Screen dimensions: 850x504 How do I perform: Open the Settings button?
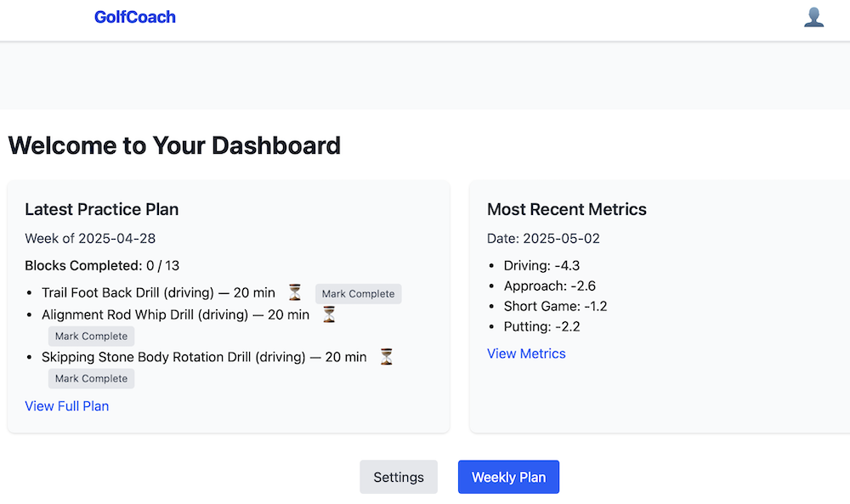pyautogui.click(x=399, y=477)
